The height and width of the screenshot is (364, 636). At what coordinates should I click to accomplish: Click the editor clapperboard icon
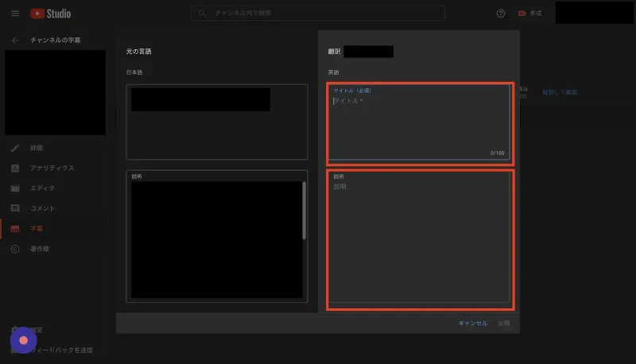tap(15, 188)
